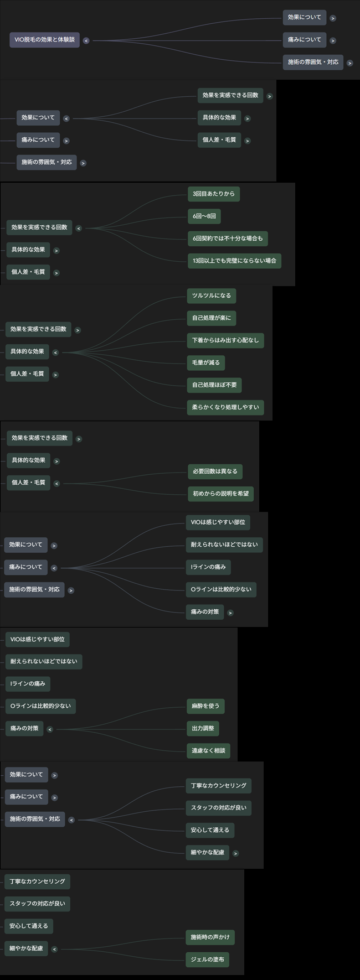Click the ツルツルになる node
Viewport: 360px width, 980px height.
point(211,296)
